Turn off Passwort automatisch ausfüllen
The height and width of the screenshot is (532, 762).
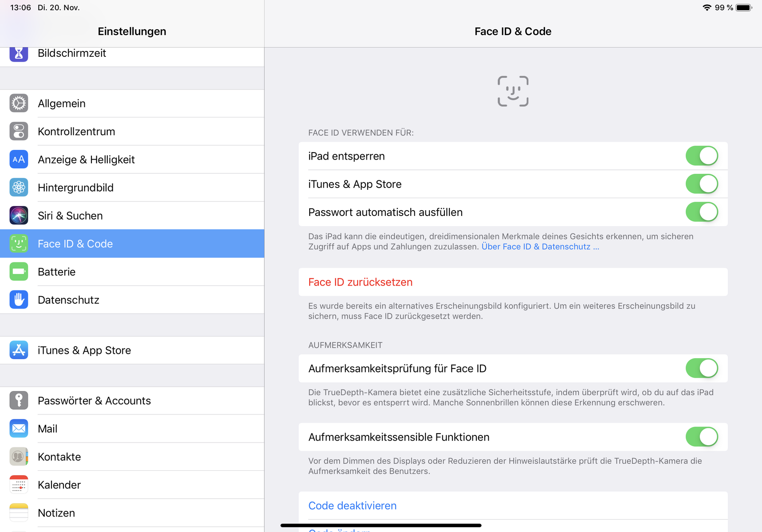click(x=701, y=212)
